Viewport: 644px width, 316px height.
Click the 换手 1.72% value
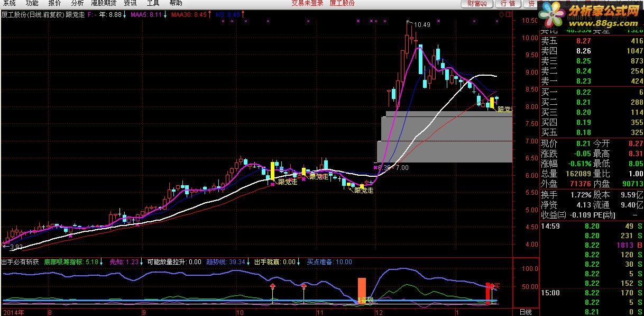coord(580,194)
